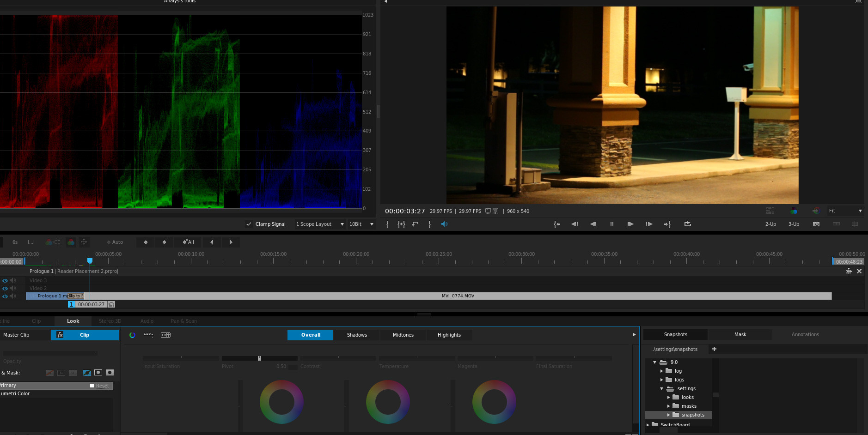The height and width of the screenshot is (435, 868).
Task: Toggle the audio speaker icon in transport
Action: tap(444, 224)
